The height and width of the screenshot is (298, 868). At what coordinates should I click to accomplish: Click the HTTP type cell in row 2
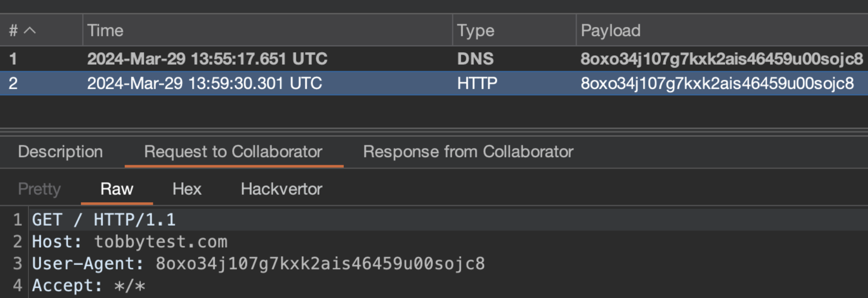point(477,83)
